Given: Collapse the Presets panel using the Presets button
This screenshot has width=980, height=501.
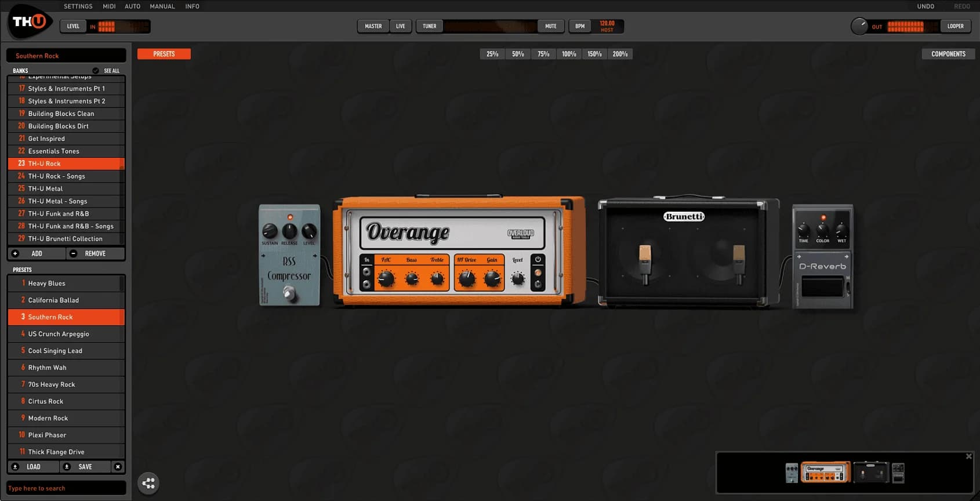Looking at the screenshot, I should pyautogui.click(x=164, y=54).
